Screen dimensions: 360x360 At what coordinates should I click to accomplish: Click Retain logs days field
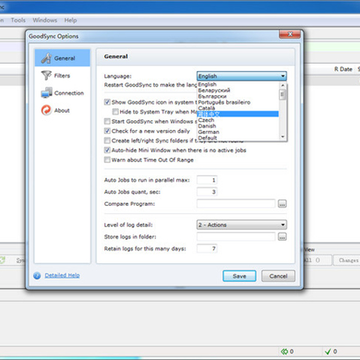(207, 249)
